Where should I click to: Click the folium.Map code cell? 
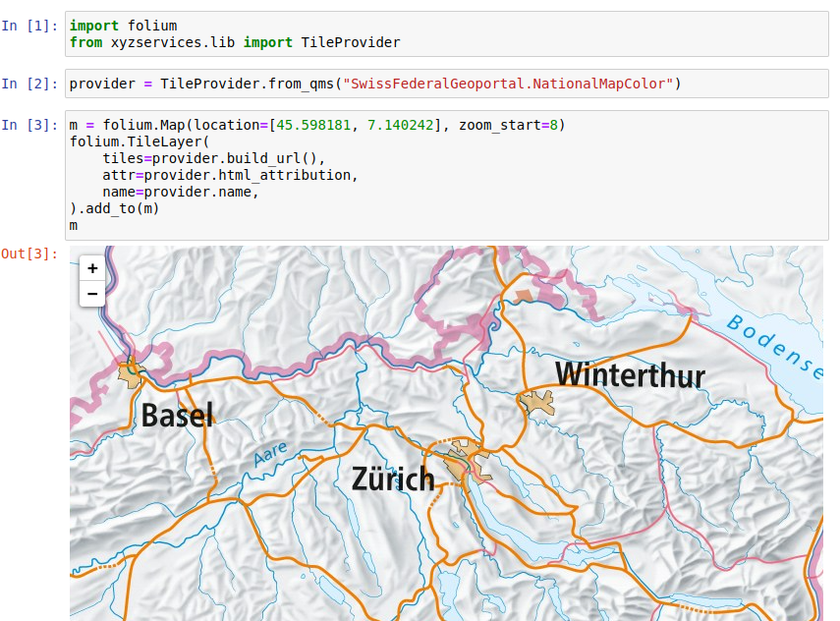[x=447, y=175]
